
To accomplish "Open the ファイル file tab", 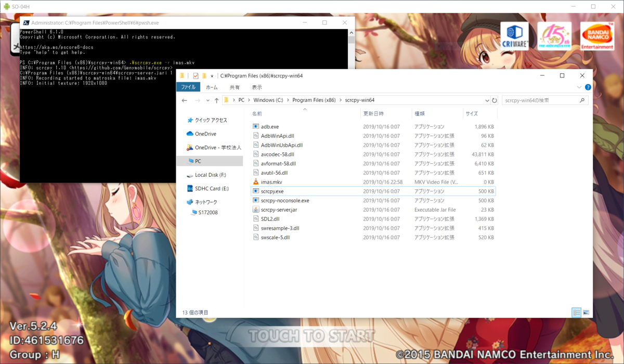I will pos(188,87).
